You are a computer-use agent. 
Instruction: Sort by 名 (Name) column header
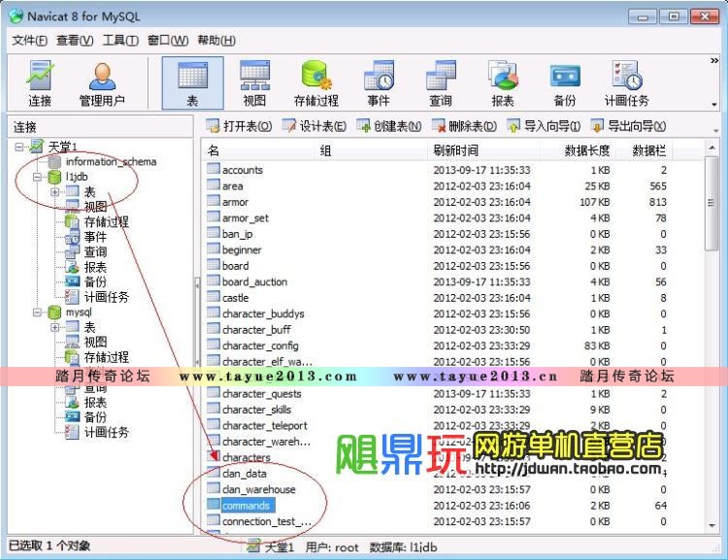click(259, 150)
